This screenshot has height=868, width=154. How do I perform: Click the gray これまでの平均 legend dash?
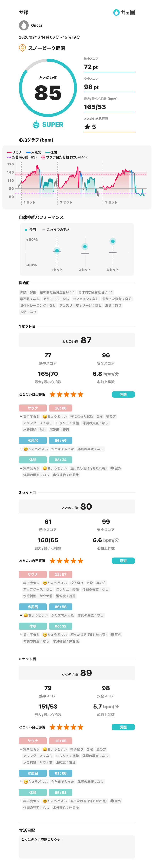(44, 230)
